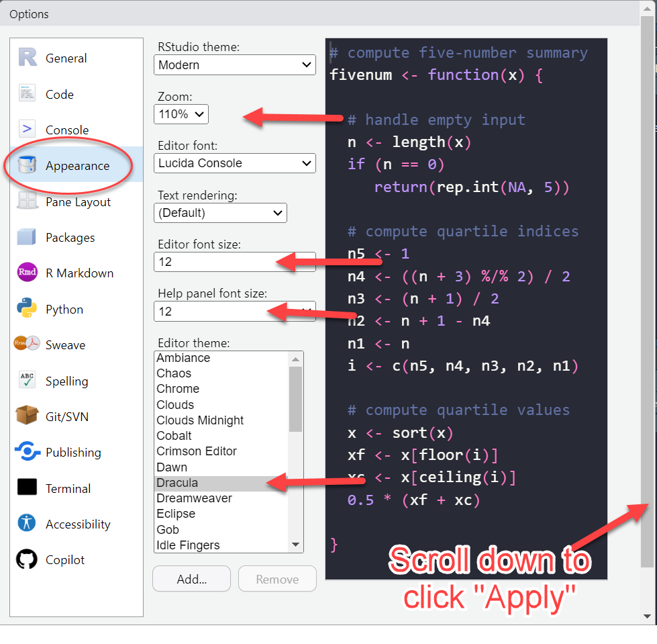Click the Copilot GitHub icon
Image resolution: width=657 pixels, height=644 pixels.
point(28,559)
